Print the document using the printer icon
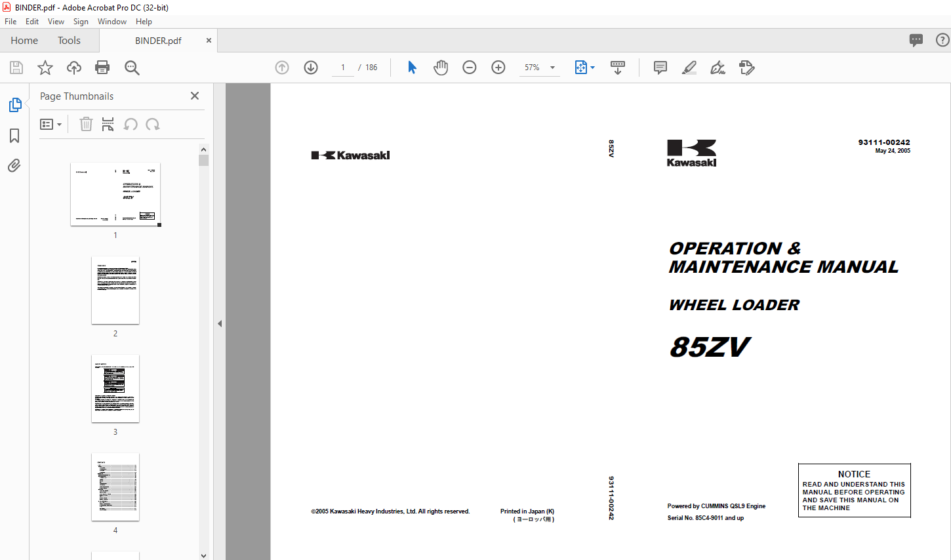The height and width of the screenshot is (560, 951). tap(102, 68)
